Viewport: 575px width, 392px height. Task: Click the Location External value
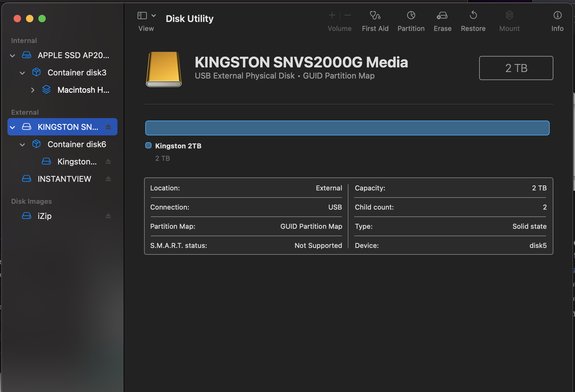(329, 188)
